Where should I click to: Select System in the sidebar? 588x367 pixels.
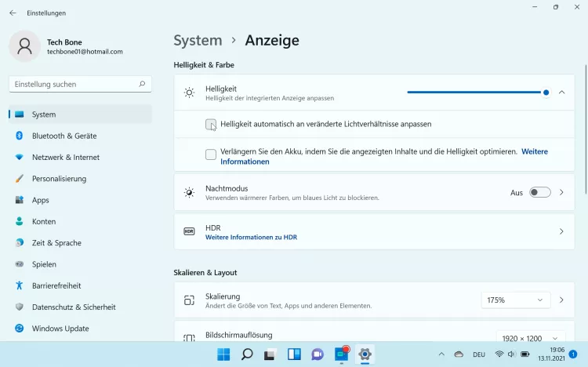click(x=80, y=114)
